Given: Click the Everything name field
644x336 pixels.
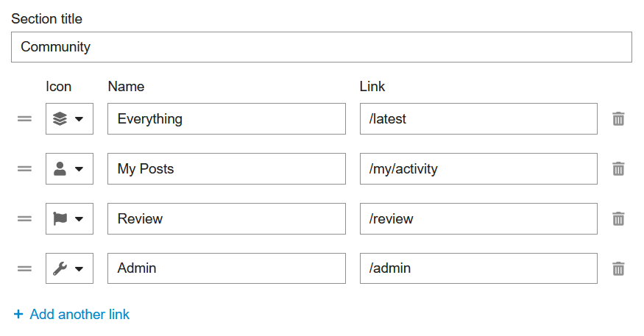Looking at the screenshot, I should click(x=226, y=119).
